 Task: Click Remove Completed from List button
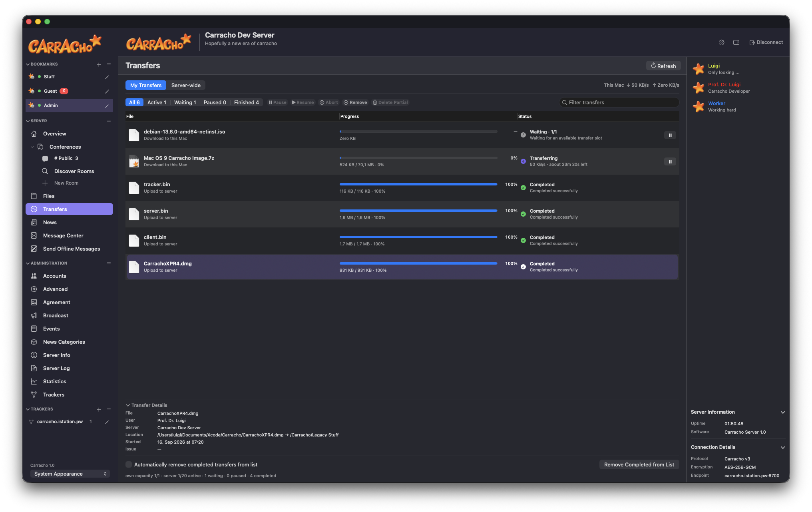click(639, 464)
